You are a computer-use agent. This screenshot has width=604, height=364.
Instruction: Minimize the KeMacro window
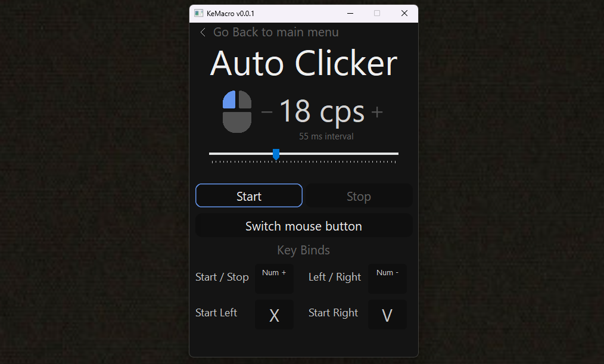[x=350, y=14]
